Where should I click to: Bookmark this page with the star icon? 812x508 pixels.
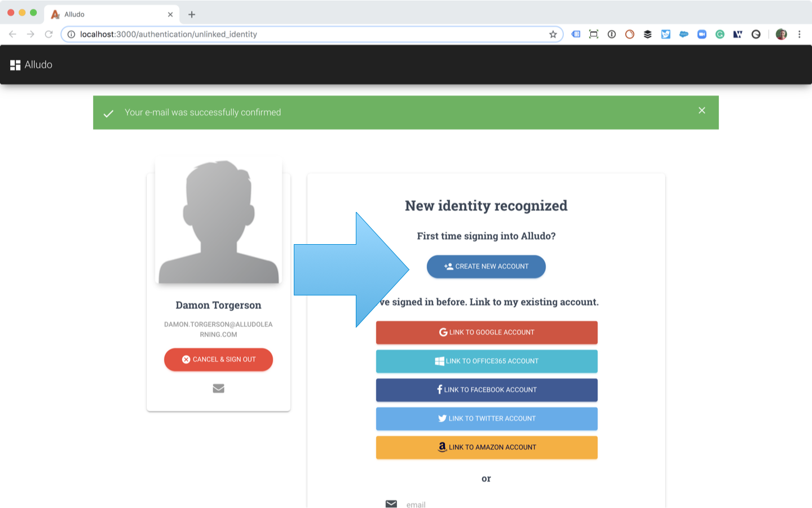pos(553,34)
